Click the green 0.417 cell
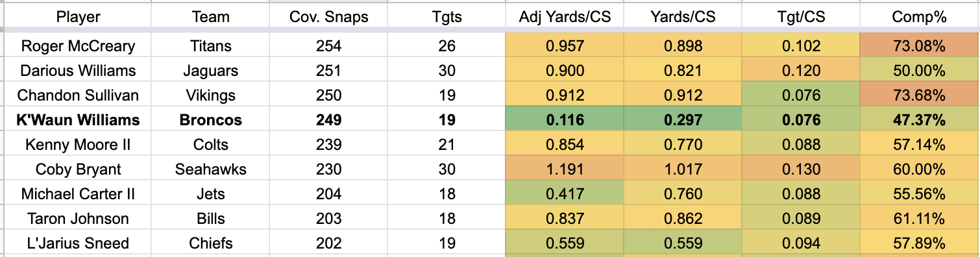Image resolution: width=980 pixels, height=257 pixels. [565, 194]
